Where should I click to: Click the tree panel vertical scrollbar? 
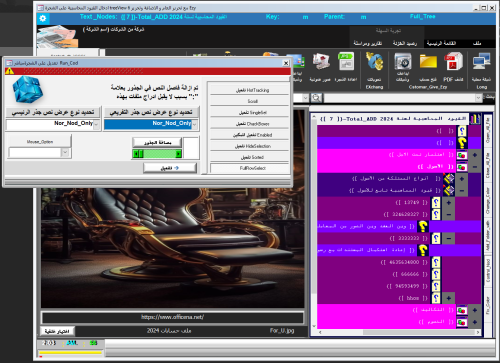pyautogui.click(x=314, y=222)
